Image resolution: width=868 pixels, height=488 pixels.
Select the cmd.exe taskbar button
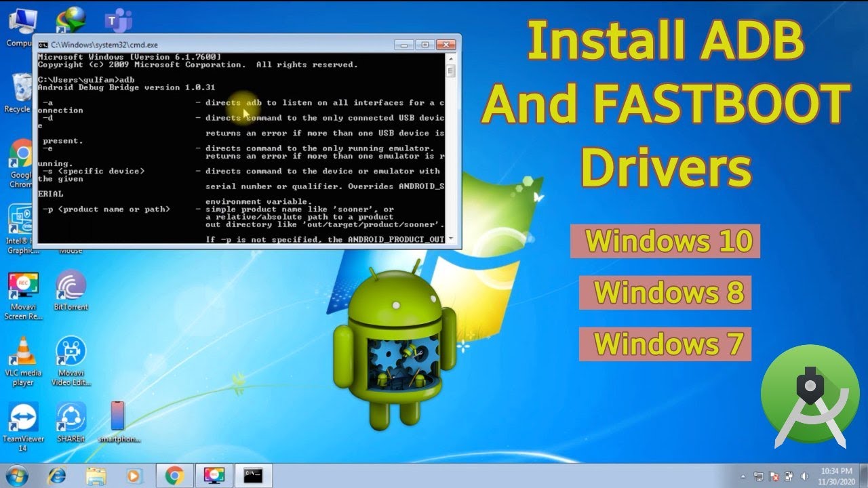click(x=253, y=476)
